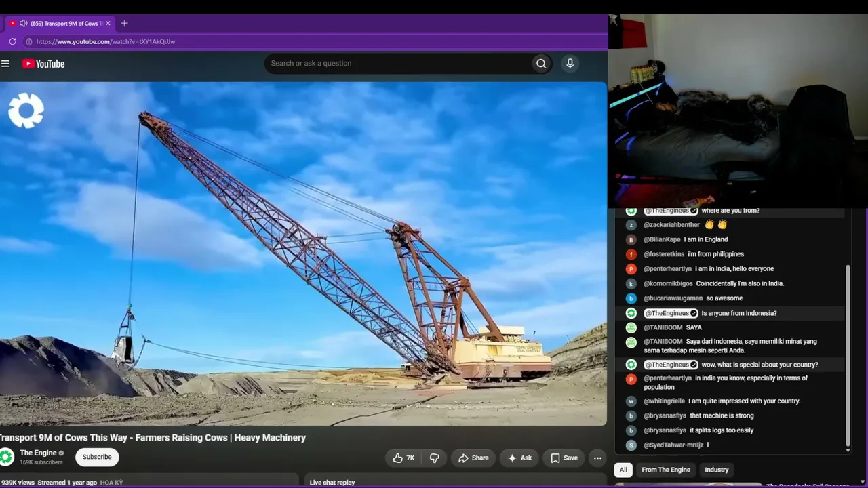View site information icon beside the URL
This screenshot has width=868, height=488.
(28, 41)
